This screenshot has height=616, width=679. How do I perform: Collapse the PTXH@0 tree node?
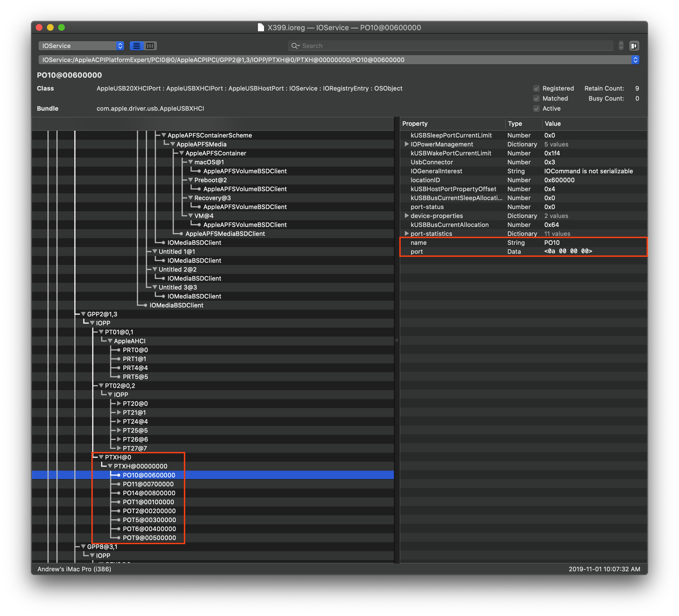click(101, 457)
